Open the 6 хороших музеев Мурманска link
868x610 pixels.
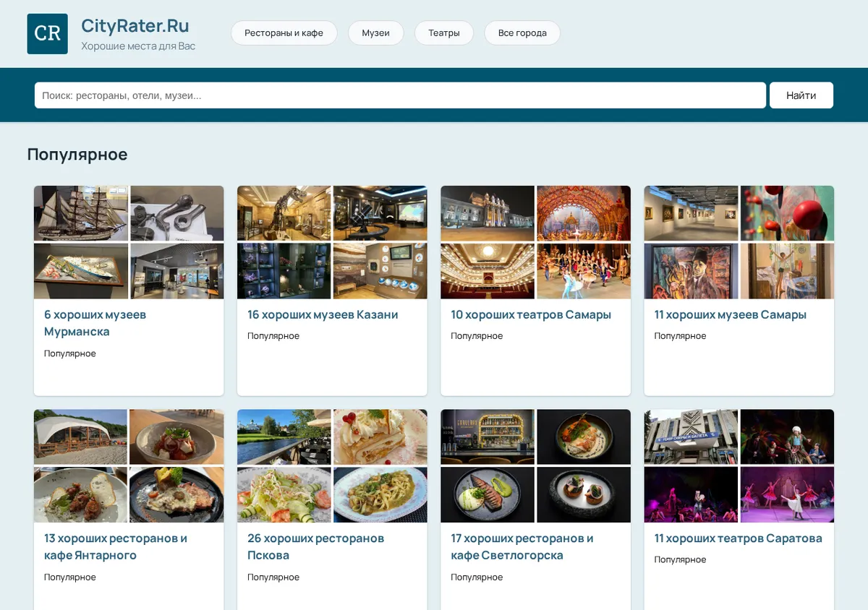(95, 323)
